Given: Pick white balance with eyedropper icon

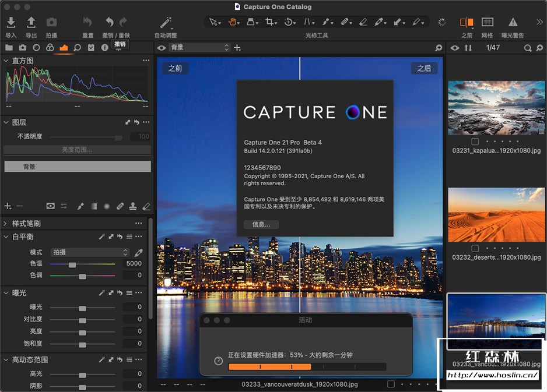Looking at the screenshot, I should tap(138, 252).
